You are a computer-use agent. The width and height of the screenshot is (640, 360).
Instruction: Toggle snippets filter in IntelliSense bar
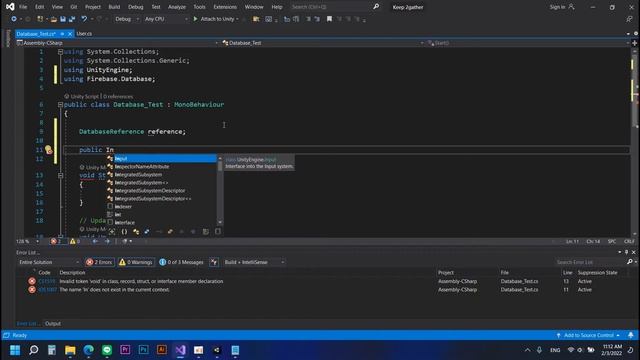[218, 231]
